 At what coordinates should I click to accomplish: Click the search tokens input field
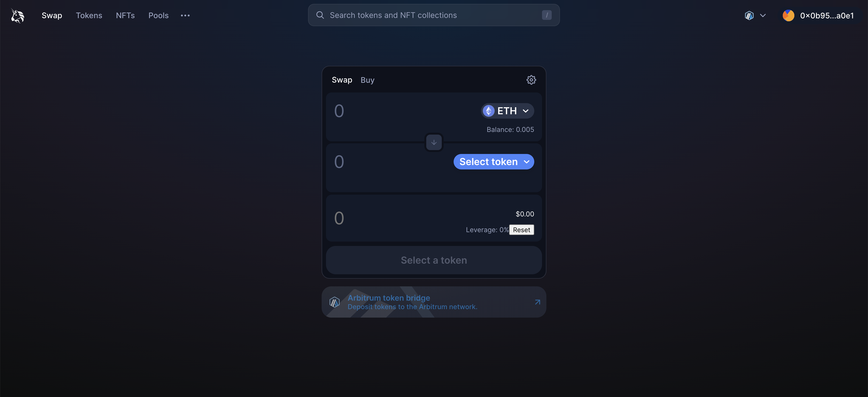434,15
